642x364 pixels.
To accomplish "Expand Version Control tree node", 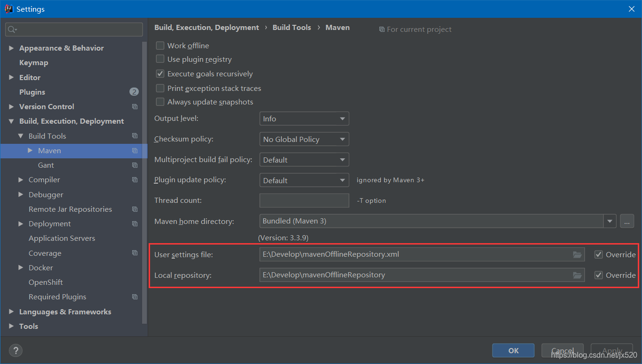I will 11,107.
